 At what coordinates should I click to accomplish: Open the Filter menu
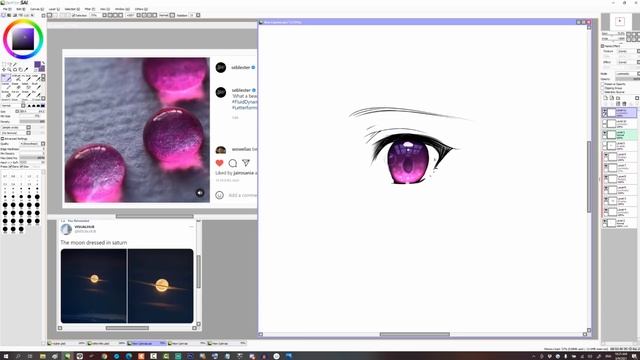90,9
